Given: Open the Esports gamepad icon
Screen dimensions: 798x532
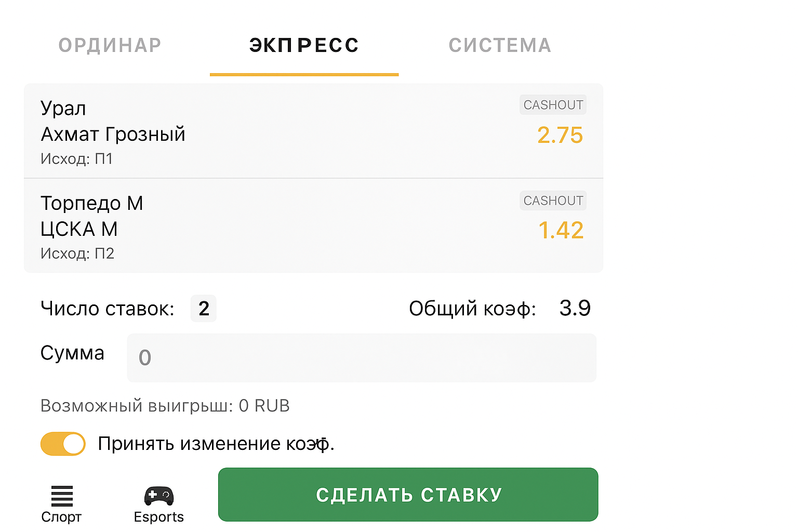Looking at the screenshot, I should coord(158,496).
